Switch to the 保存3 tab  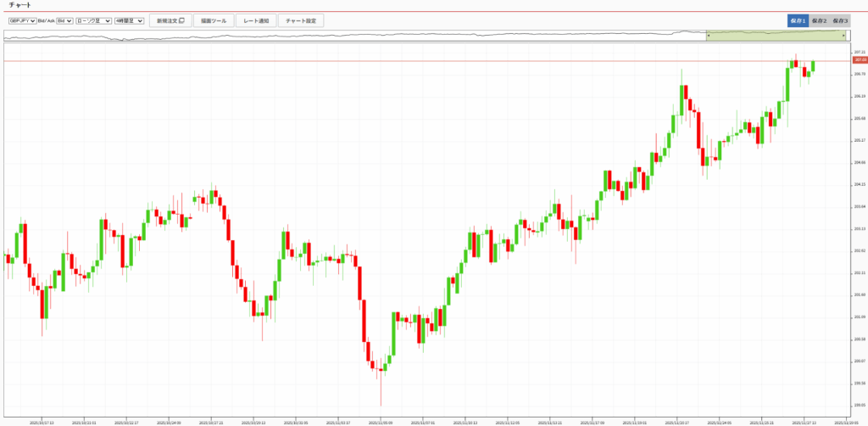click(839, 20)
